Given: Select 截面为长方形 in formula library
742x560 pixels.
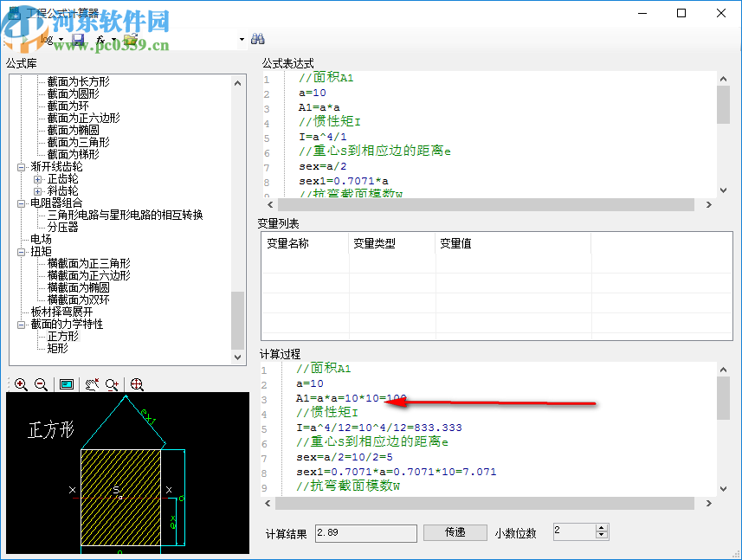Looking at the screenshot, I should (79, 82).
